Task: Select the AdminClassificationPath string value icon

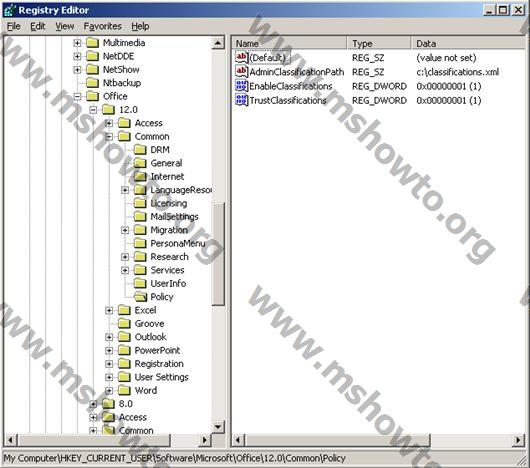Action: [241, 72]
